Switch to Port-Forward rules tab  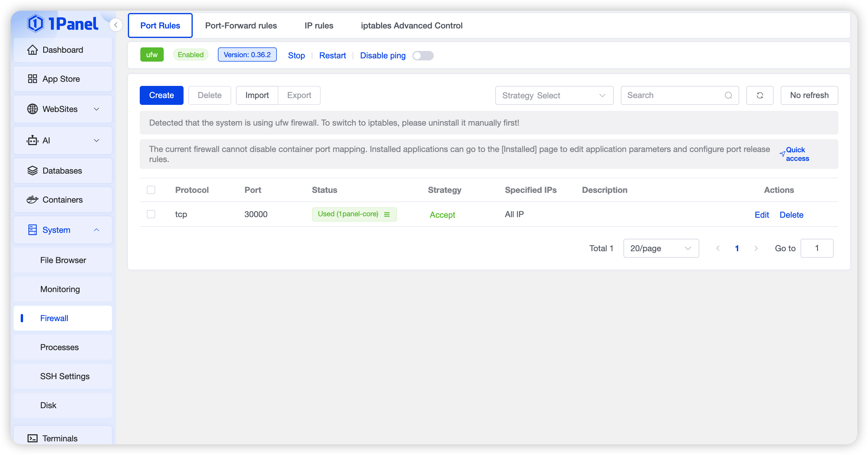[x=241, y=25]
